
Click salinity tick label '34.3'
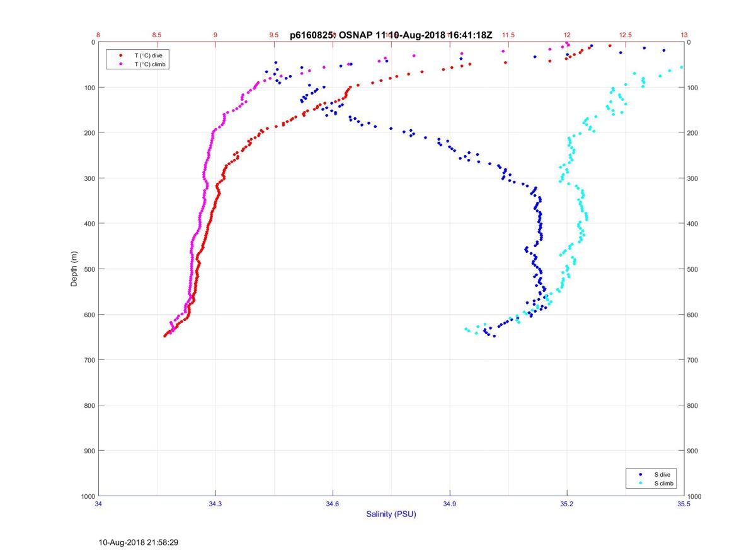tap(215, 504)
